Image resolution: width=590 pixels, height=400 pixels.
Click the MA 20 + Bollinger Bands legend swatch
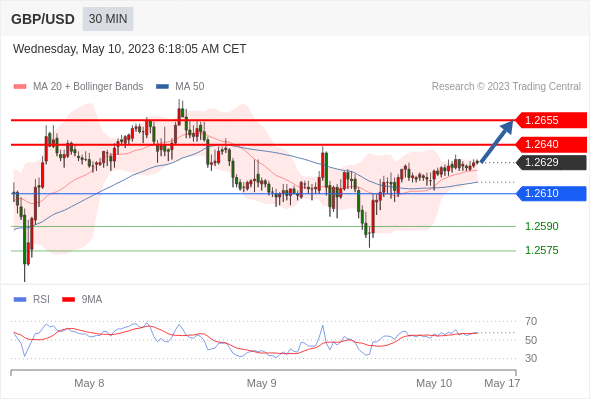(20, 87)
